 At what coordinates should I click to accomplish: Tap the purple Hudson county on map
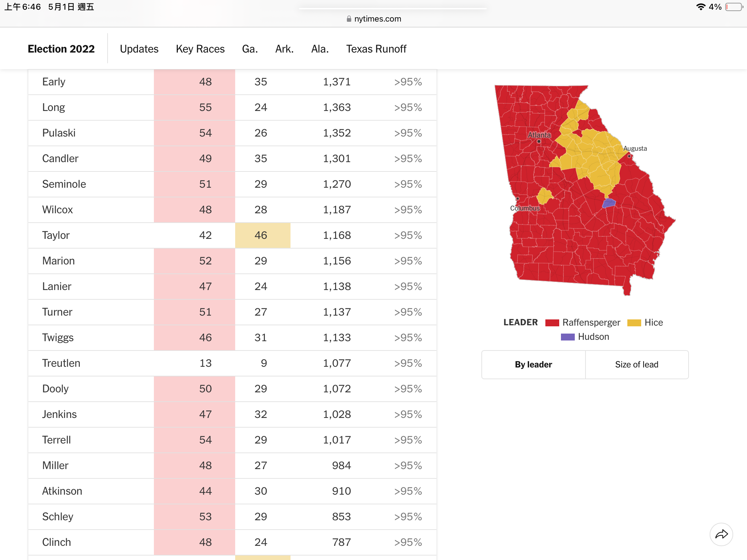click(609, 203)
